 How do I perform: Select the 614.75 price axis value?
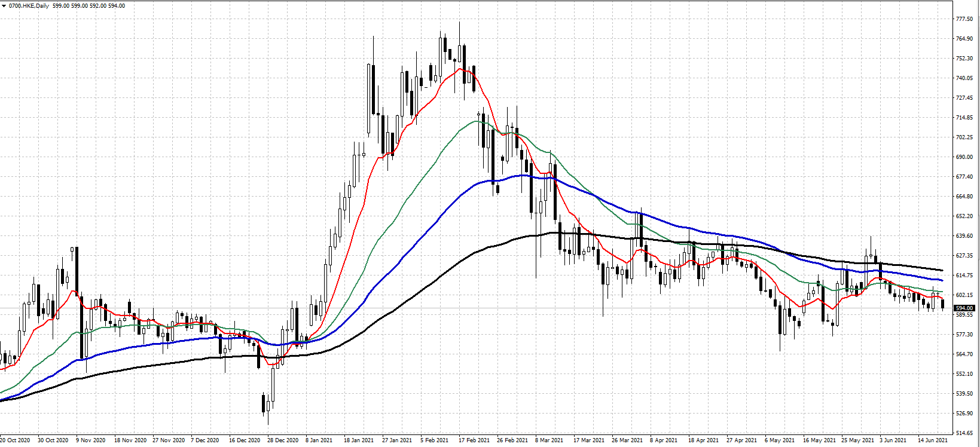(964, 275)
